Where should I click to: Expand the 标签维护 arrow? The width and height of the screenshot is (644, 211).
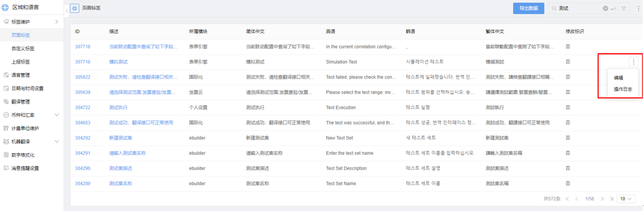click(x=57, y=22)
